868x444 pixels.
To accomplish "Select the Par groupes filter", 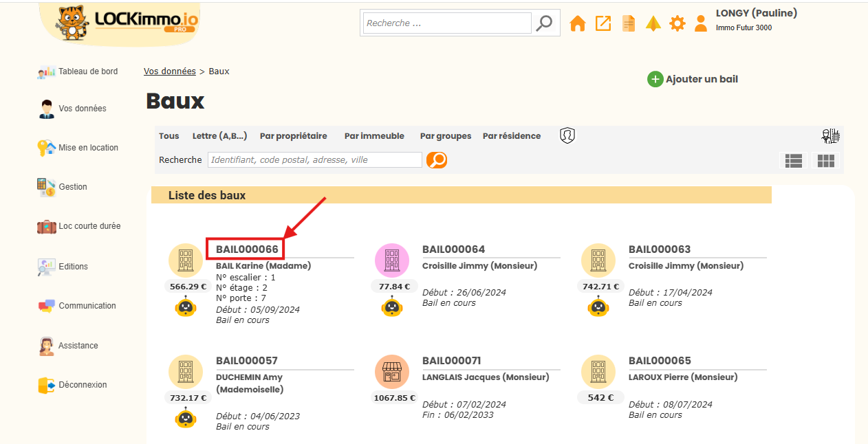I will [x=446, y=136].
